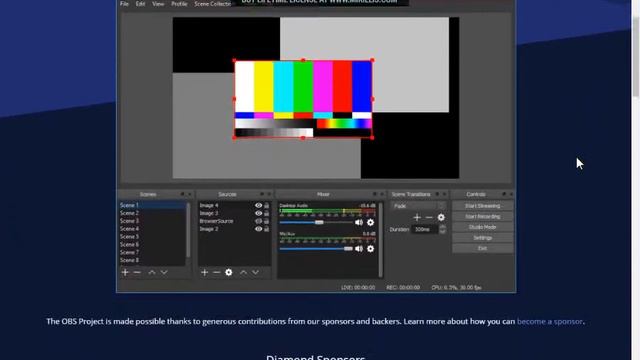Remove selected scene with minus icon

(137, 272)
